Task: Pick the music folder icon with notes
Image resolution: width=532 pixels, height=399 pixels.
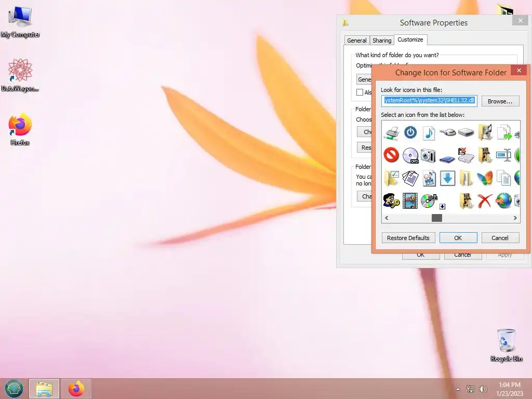Action: click(x=485, y=132)
